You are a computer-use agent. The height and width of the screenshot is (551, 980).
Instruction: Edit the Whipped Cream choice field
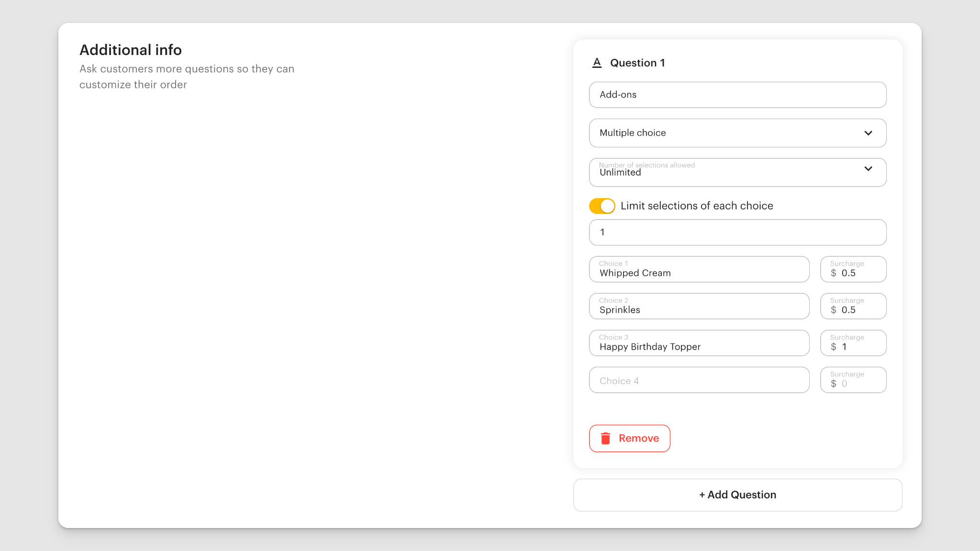coord(699,273)
